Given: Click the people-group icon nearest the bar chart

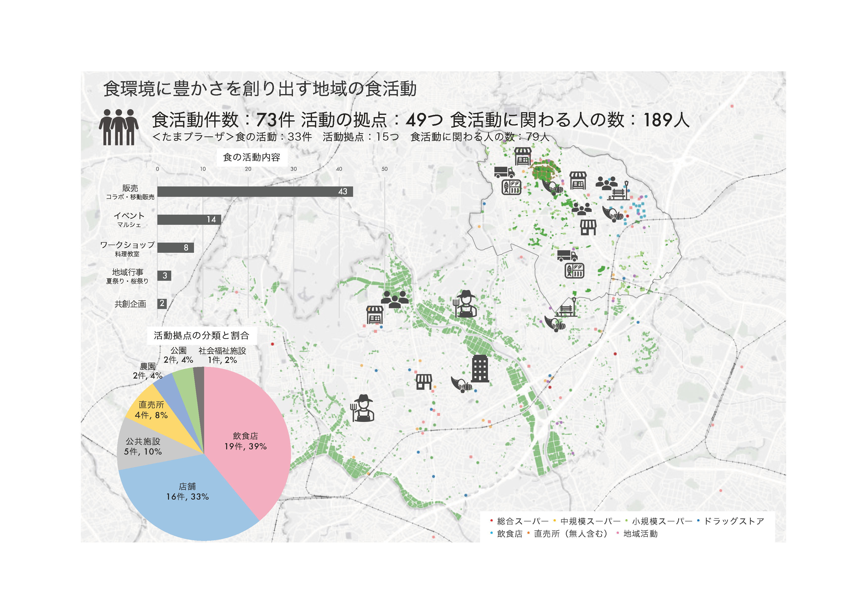Looking at the screenshot, I should click(395, 299).
